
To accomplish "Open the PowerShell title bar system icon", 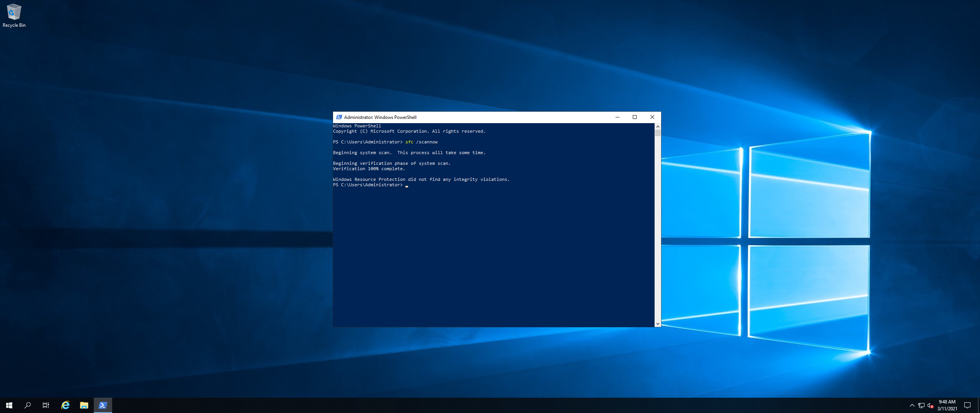I will [x=339, y=117].
